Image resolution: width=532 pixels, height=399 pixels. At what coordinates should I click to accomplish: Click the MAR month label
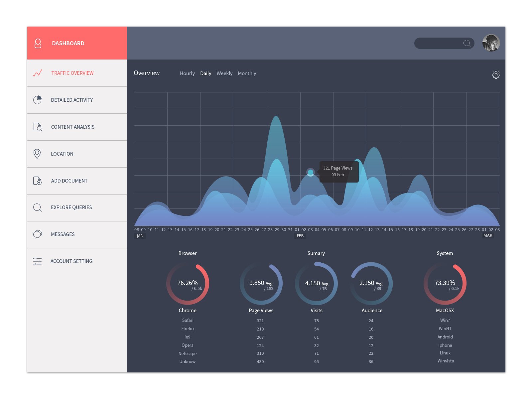pyautogui.click(x=488, y=235)
